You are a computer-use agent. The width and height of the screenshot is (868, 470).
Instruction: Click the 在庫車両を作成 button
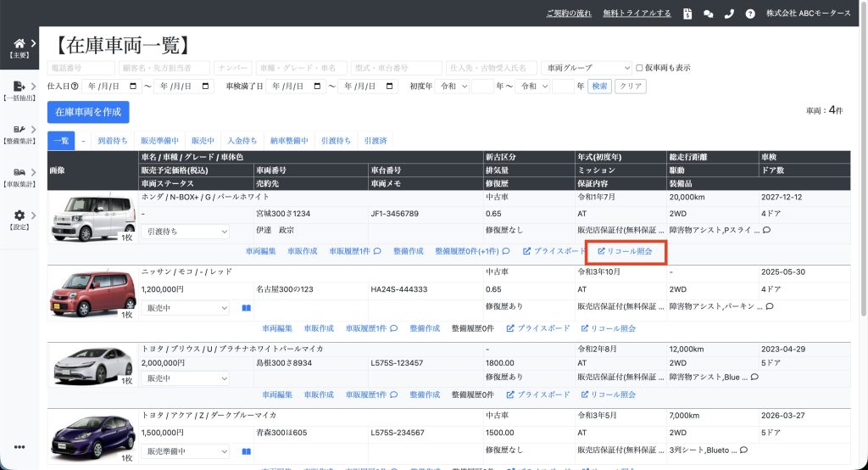click(x=88, y=112)
